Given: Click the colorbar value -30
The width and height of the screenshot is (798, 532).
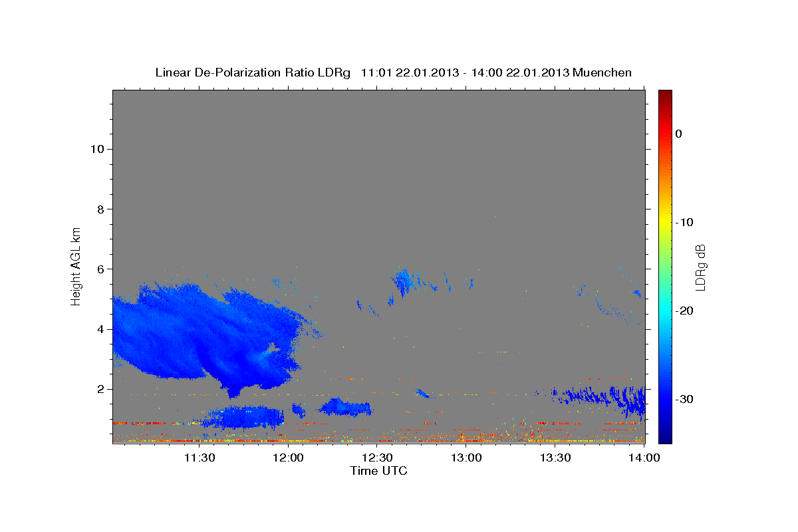Looking at the screenshot, I should 686,399.
